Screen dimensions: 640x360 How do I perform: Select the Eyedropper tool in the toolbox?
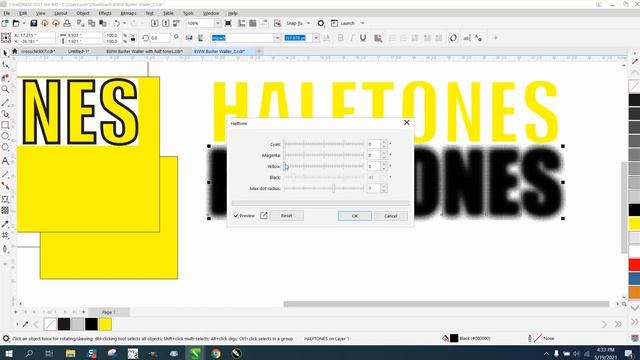click(5, 224)
